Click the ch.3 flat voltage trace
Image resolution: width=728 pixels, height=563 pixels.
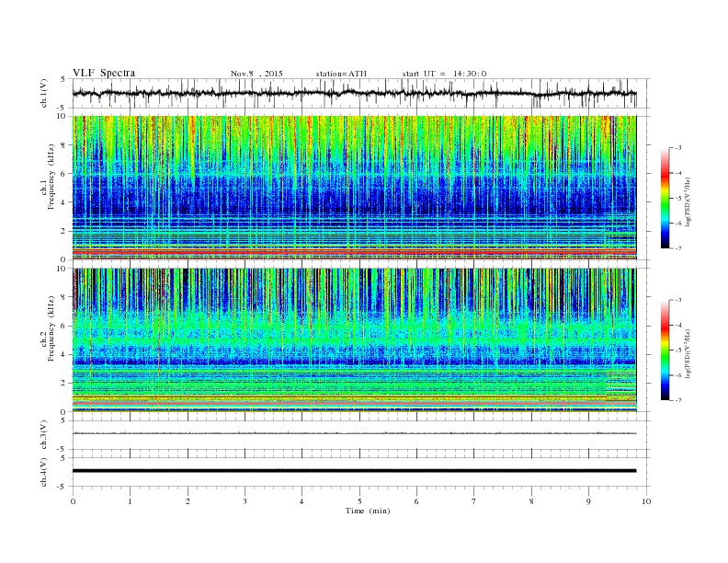(x=354, y=433)
